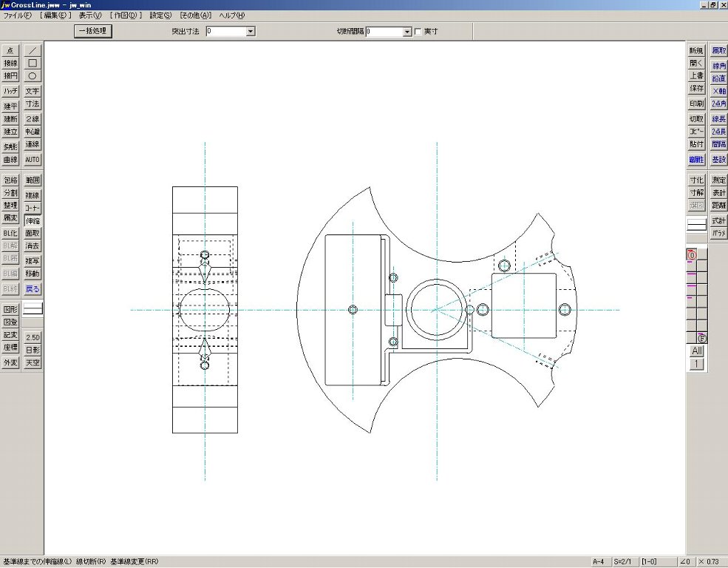Click the left toolbar line style swatch
The image size is (728, 568).
coord(33,308)
